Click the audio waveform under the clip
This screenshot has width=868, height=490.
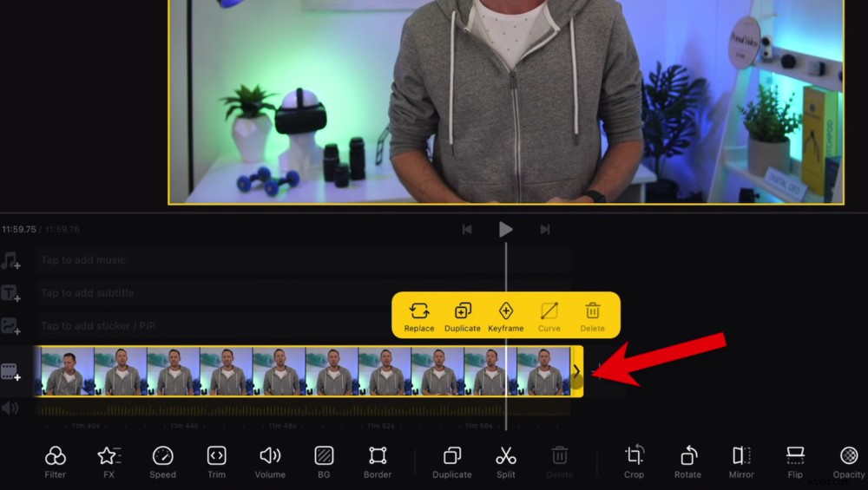pos(303,410)
